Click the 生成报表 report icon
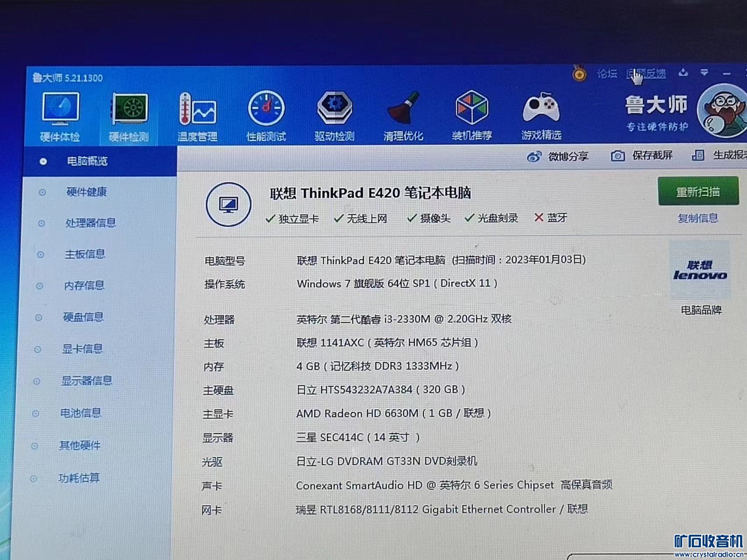This screenshot has width=747, height=560. click(698, 155)
